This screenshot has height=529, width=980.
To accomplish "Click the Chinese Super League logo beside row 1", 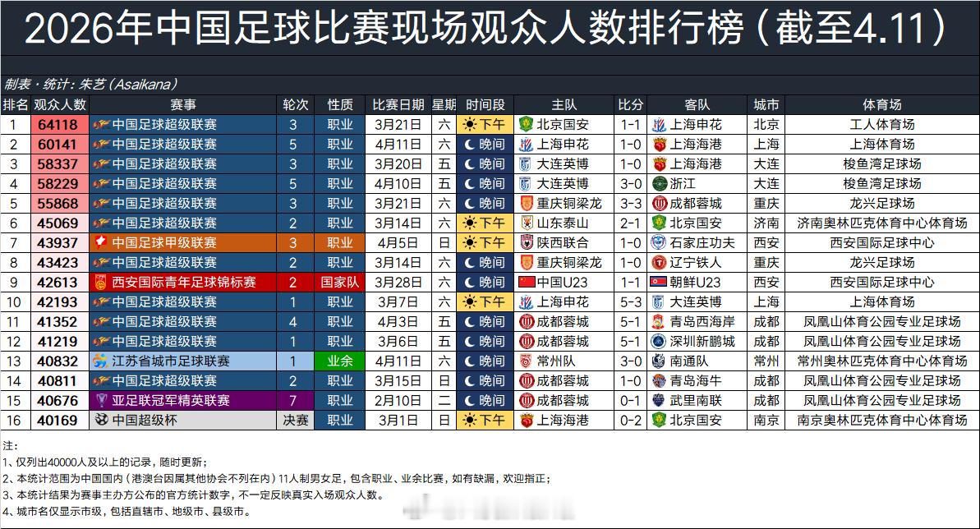I will click(x=103, y=125).
